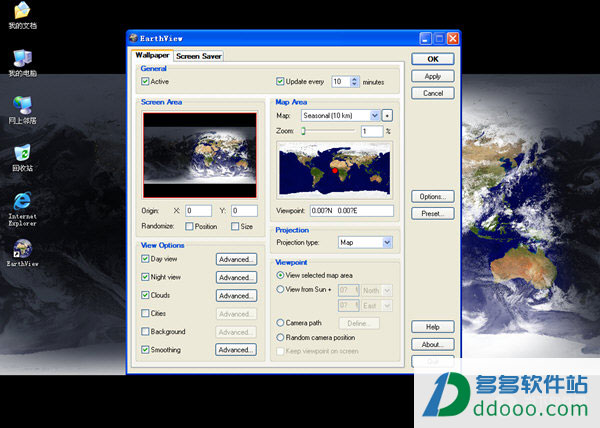Open Smoothing Advanced settings
Viewport: 600px width, 428px height.
236,350
